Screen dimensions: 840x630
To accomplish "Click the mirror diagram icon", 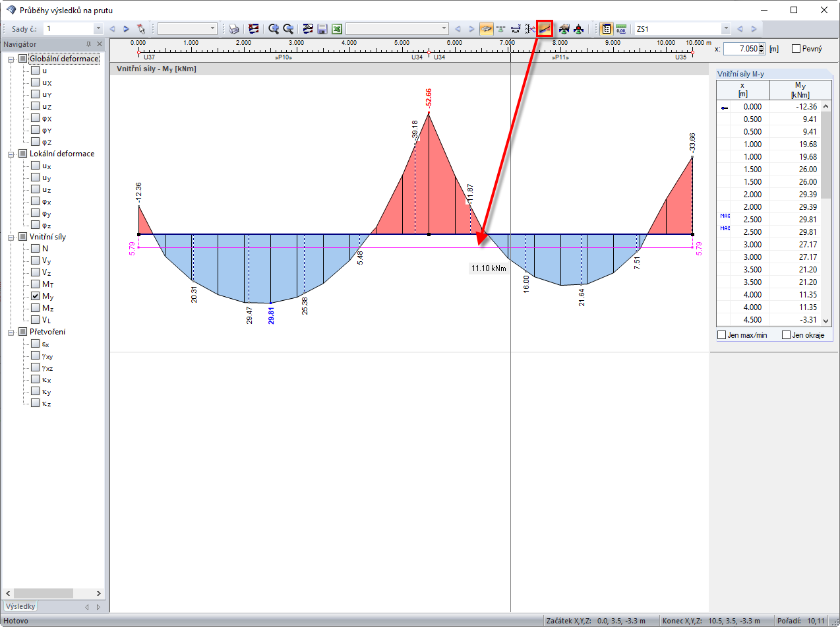I will (530, 29).
